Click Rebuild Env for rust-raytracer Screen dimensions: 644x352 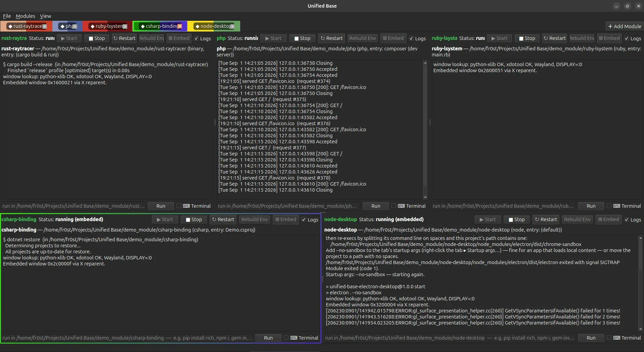point(152,38)
